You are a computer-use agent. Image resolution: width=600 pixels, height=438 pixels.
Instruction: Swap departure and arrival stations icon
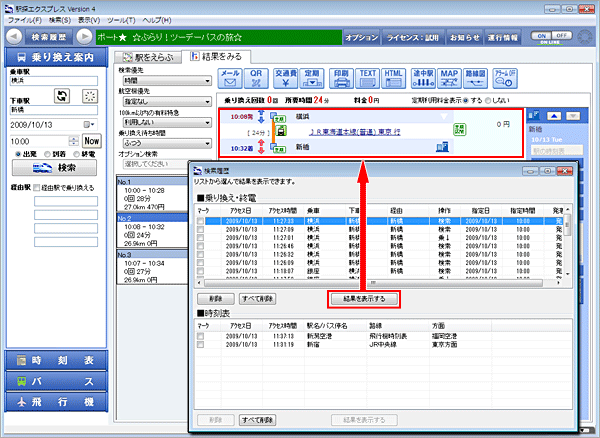(62, 96)
